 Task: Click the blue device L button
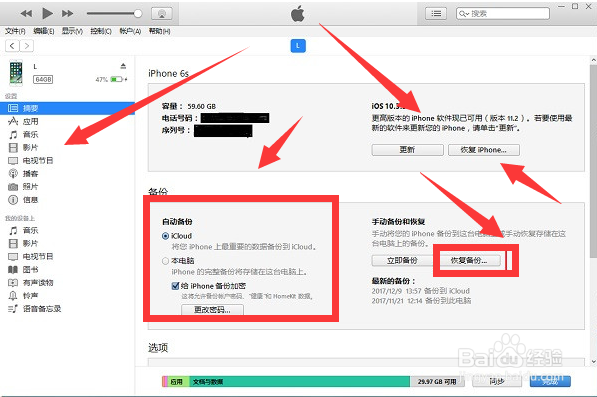[x=298, y=46]
